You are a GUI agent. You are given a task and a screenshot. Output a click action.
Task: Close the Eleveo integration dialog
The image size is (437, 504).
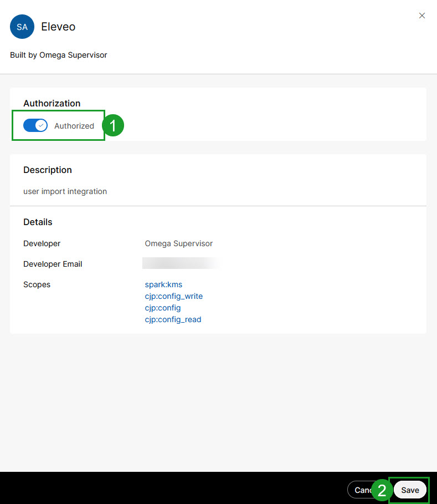[422, 16]
